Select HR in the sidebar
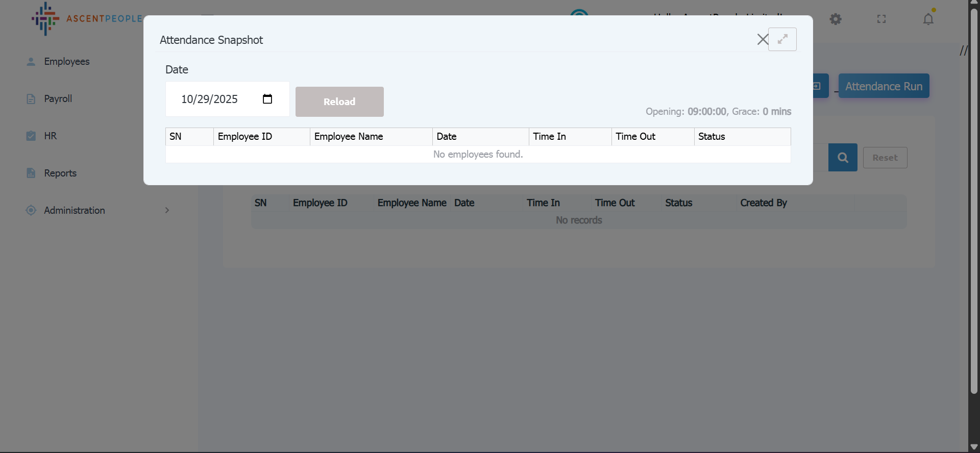Screen dimensions: 980x453 pyautogui.click(x=50, y=136)
